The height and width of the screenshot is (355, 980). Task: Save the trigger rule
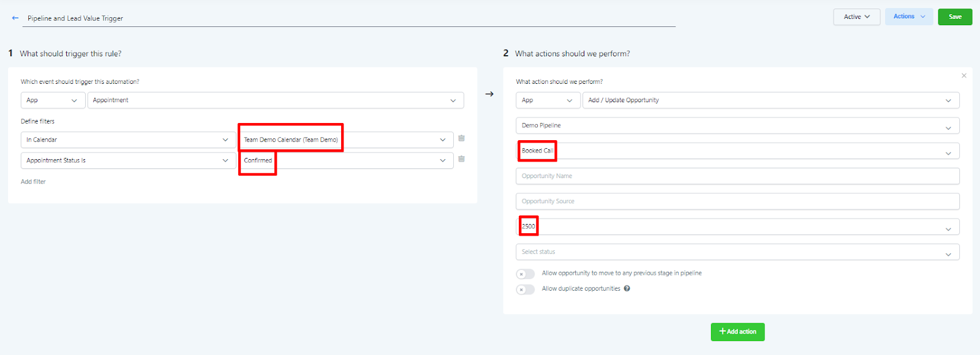pos(955,17)
